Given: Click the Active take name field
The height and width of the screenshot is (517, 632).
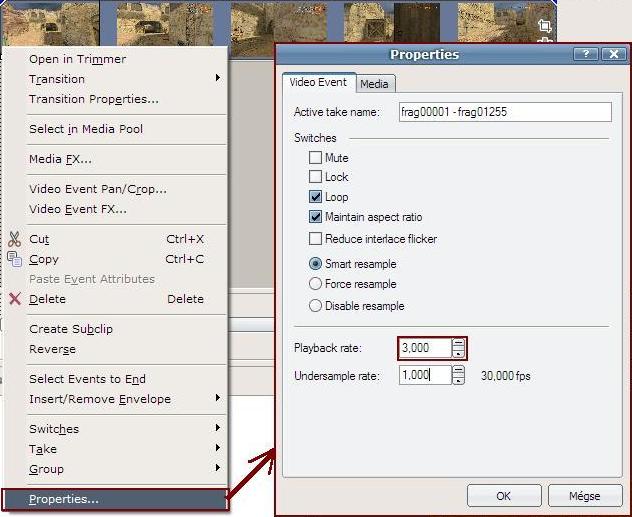Looking at the screenshot, I should [x=503, y=112].
